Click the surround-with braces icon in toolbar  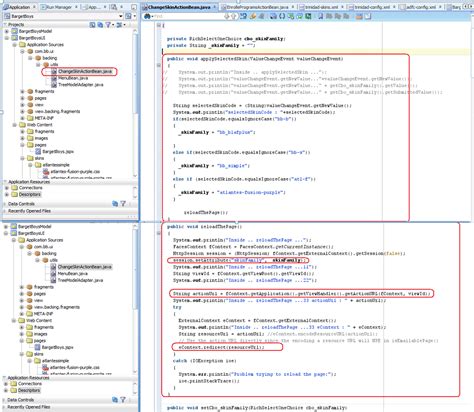coord(282,16)
